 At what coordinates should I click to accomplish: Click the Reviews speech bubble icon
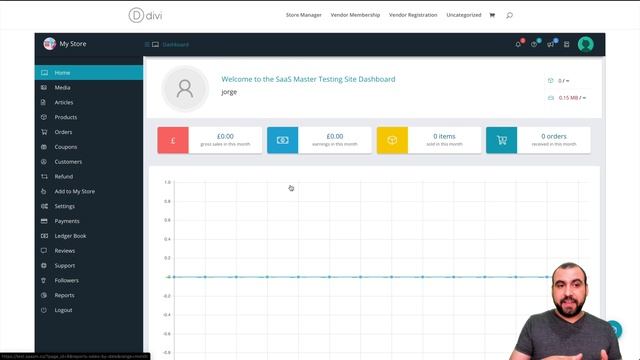pos(44,251)
